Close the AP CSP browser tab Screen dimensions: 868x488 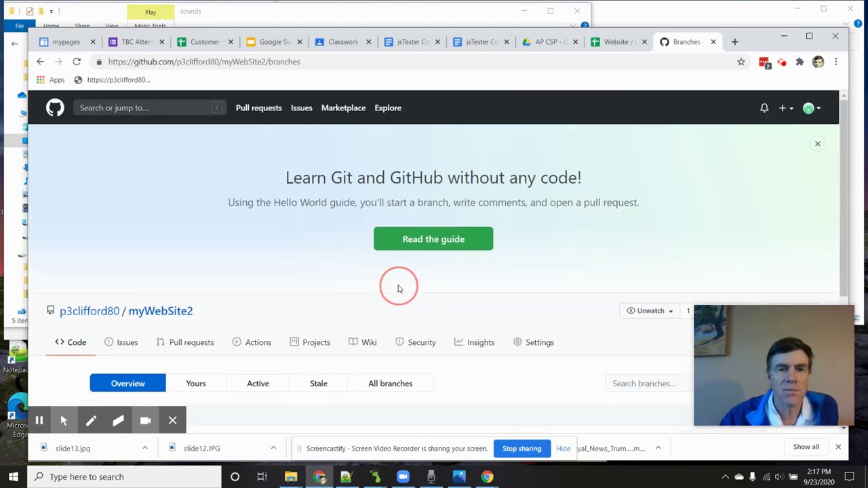click(575, 42)
